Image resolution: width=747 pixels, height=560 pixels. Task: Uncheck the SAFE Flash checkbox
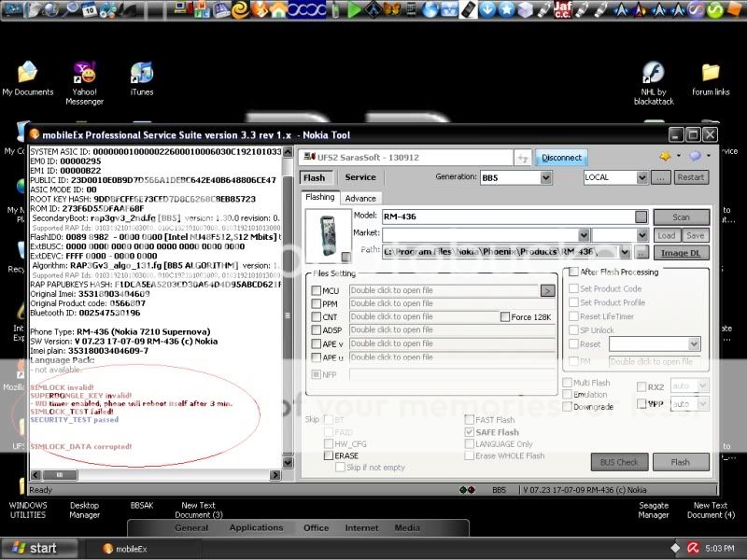tap(470, 432)
